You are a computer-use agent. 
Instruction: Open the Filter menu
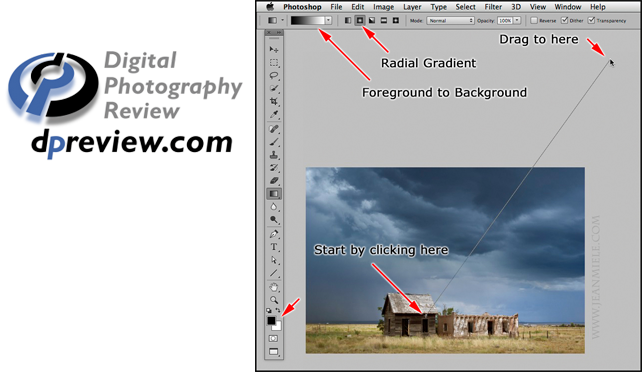[x=493, y=7]
